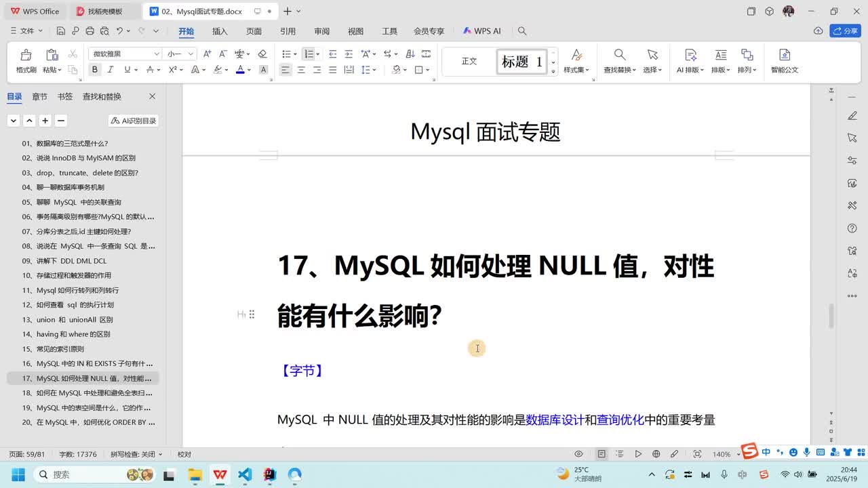Viewport: 868px width, 488px height.
Task: Go to outline item 01、数据库的三范式是什么?
Action: (x=65, y=144)
